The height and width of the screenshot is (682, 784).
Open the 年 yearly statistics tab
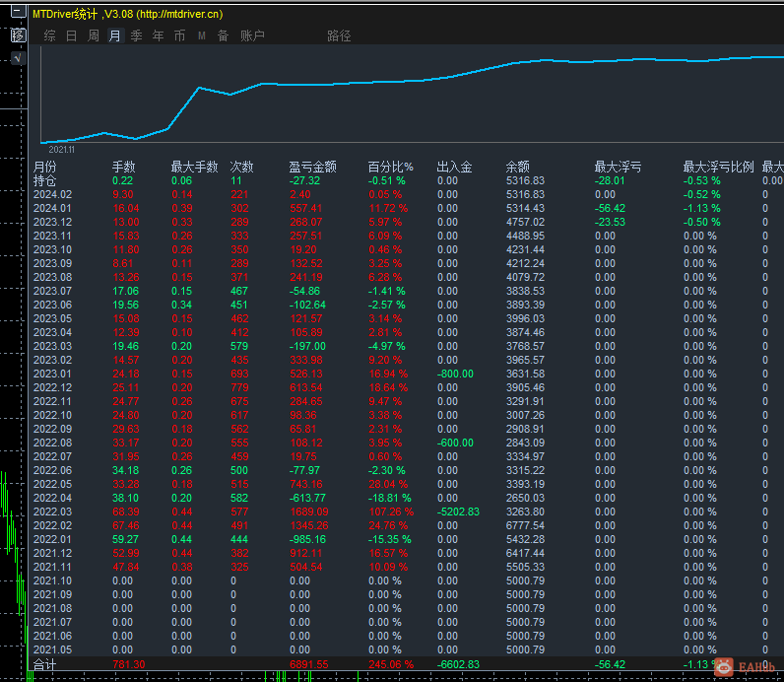[158, 35]
